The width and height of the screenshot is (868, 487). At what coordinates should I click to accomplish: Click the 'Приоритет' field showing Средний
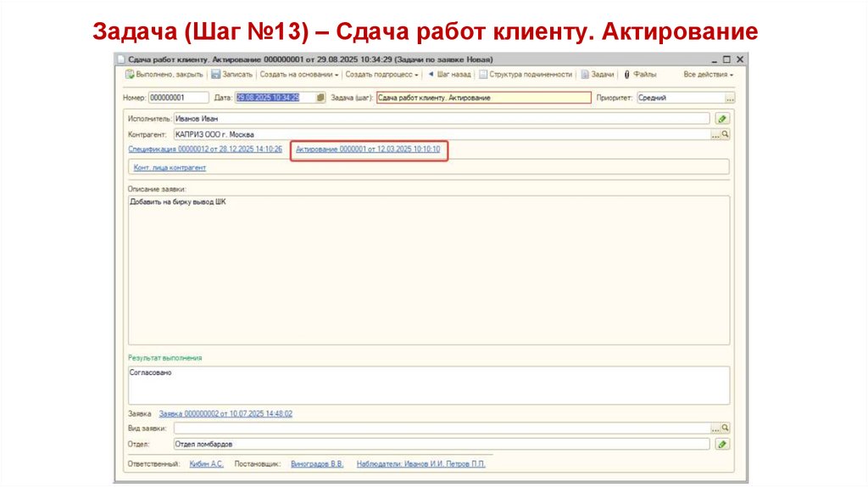tap(681, 98)
